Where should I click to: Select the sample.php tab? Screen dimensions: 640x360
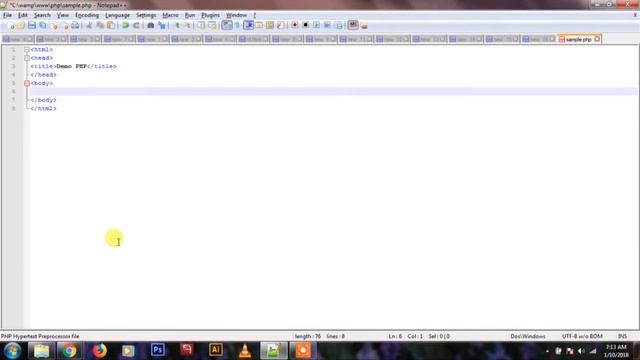click(578, 39)
